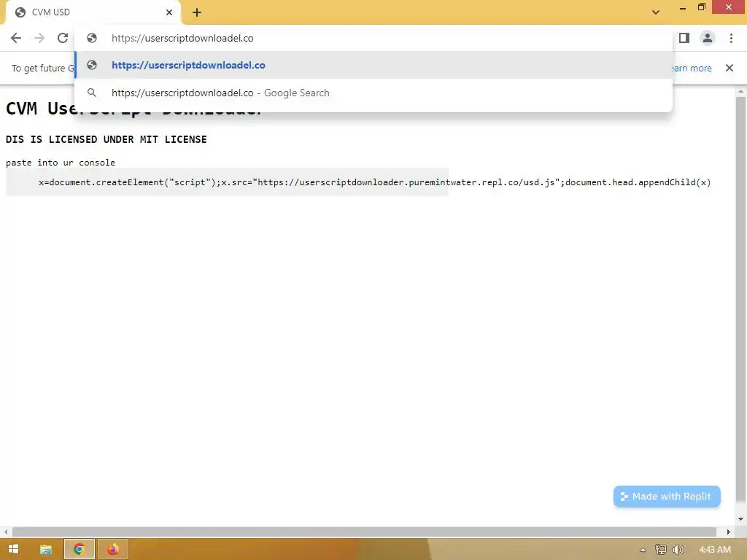This screenshot has width=747, height=560.
Task: Open the Chrome three-dot menu
Action: [731, 38]
